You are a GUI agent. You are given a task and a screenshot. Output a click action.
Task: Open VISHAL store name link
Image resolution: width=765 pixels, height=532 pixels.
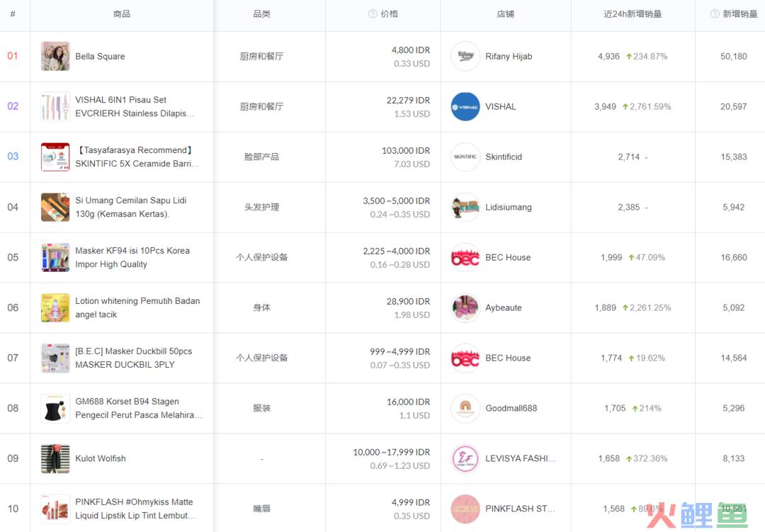coord(501,106)
